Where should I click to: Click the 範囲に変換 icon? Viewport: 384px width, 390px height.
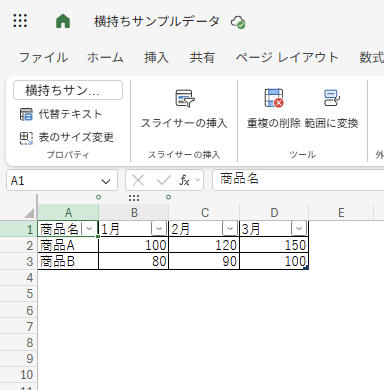pyautogui.click(x=332, y=98)
